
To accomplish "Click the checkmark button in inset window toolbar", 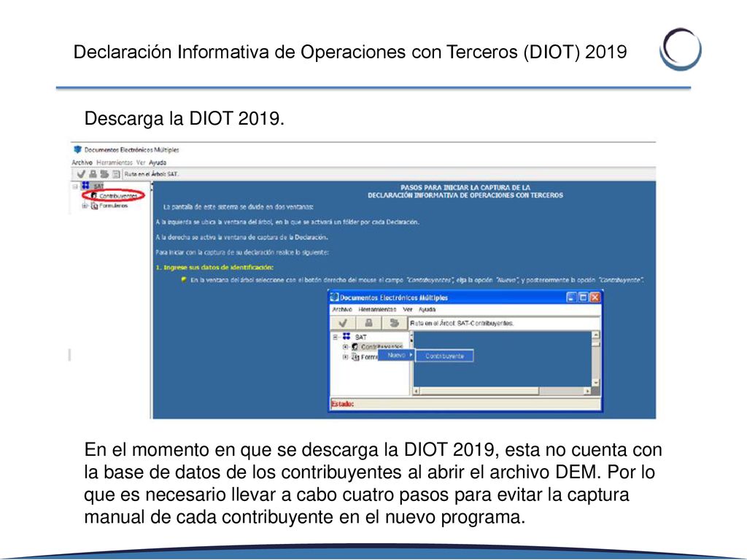I will (x=343, y=323).
